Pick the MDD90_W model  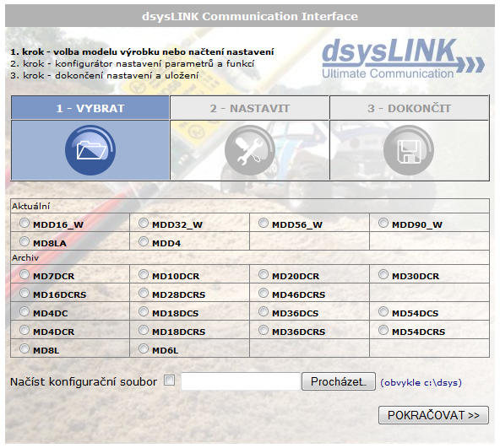click(383, 223)
